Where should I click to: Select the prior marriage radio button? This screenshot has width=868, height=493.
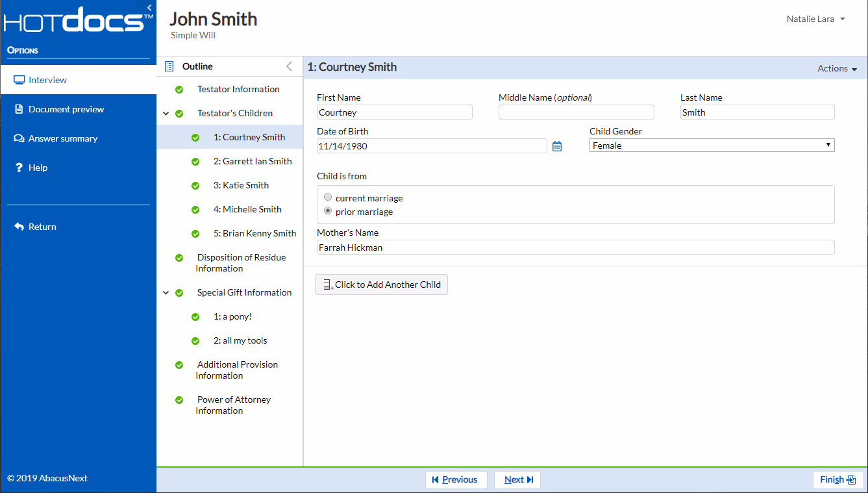(328, 210)
